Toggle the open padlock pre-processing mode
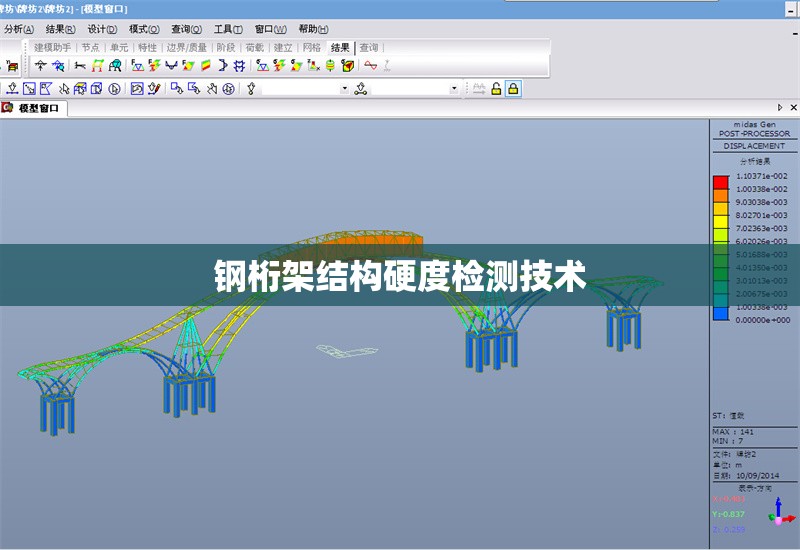Image resolution: width=800 pixels, height=550 pixels. click(496, 89)
